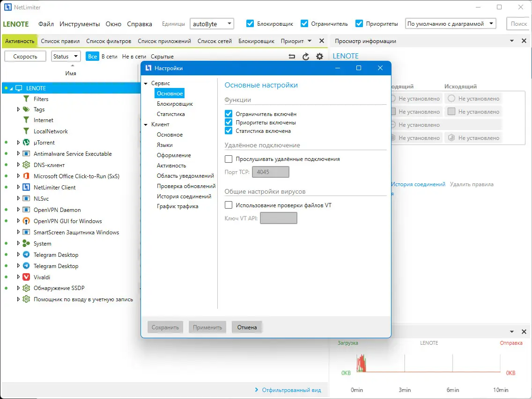Open История соединений link in info panel
Screen dimensions: 532x399
point(418,184)
